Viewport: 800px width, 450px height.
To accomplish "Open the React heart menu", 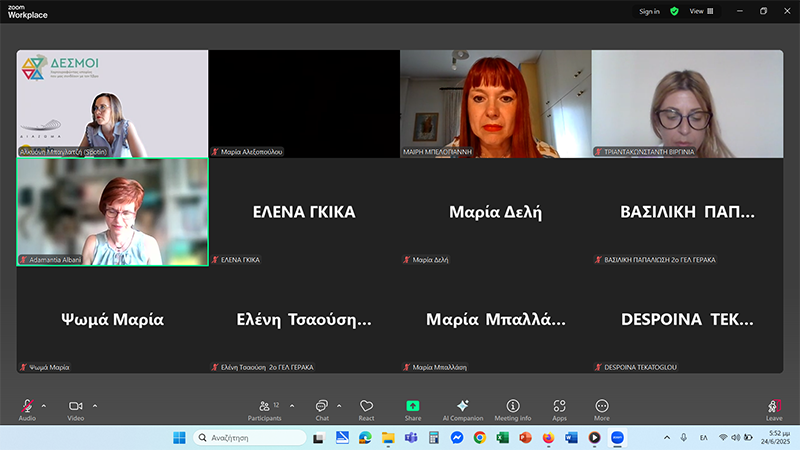I will click(367, 407).
